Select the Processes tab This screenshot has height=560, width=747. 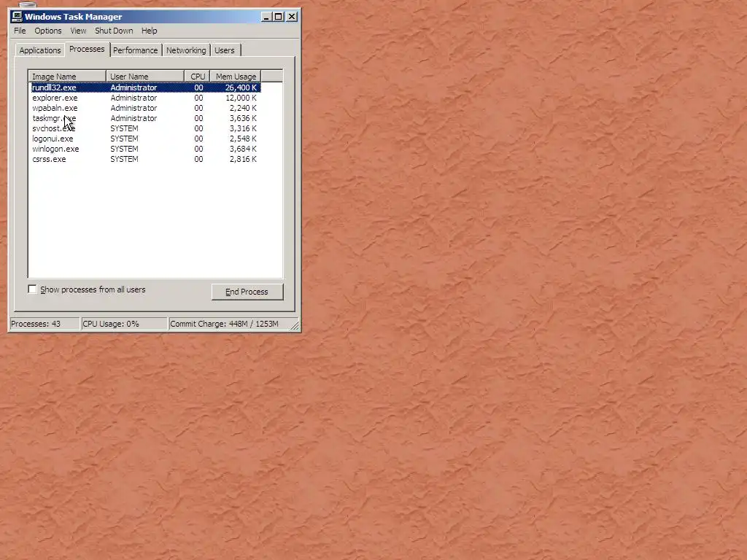point(87,49)
